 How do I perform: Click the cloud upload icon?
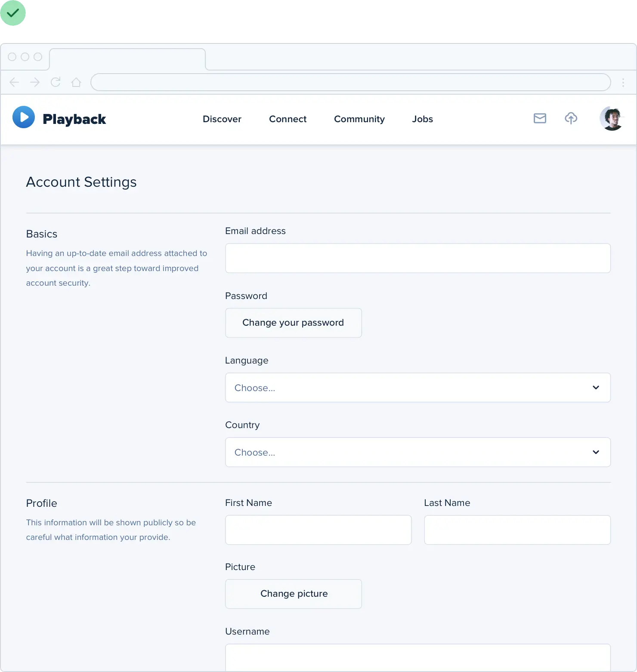click(571, 118)
